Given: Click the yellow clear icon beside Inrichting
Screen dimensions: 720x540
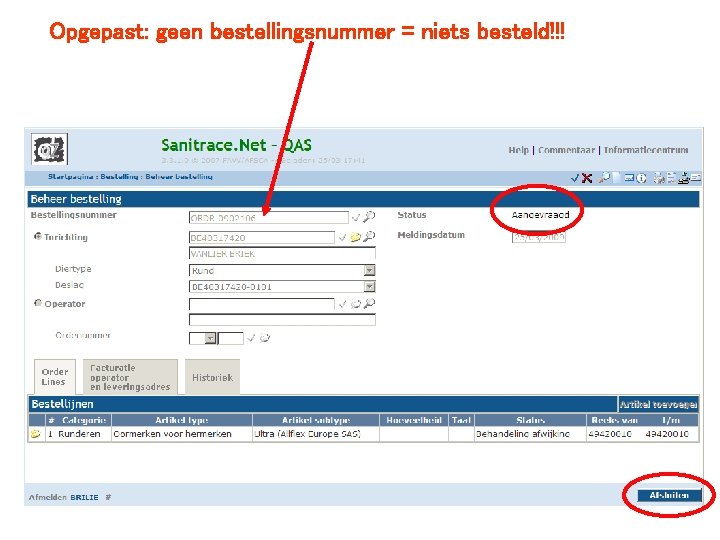Looking at the screenshot, I should pos(355,237).
